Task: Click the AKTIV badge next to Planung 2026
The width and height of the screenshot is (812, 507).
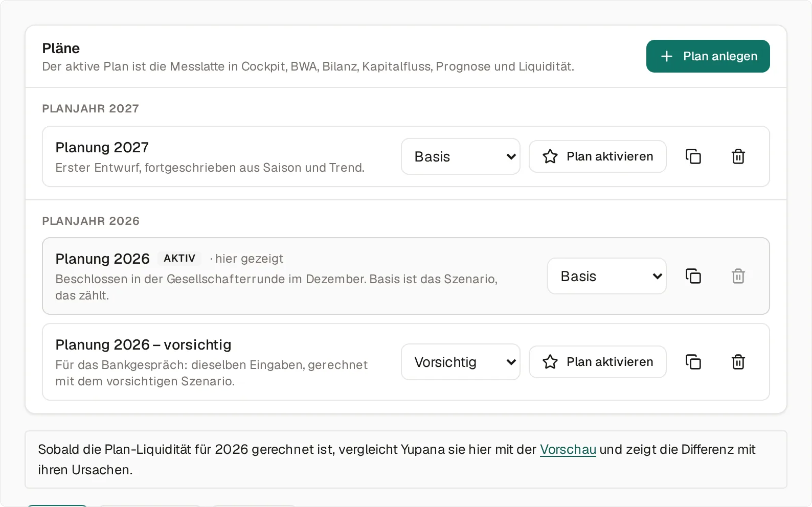Action: click(x=179, y=259)
